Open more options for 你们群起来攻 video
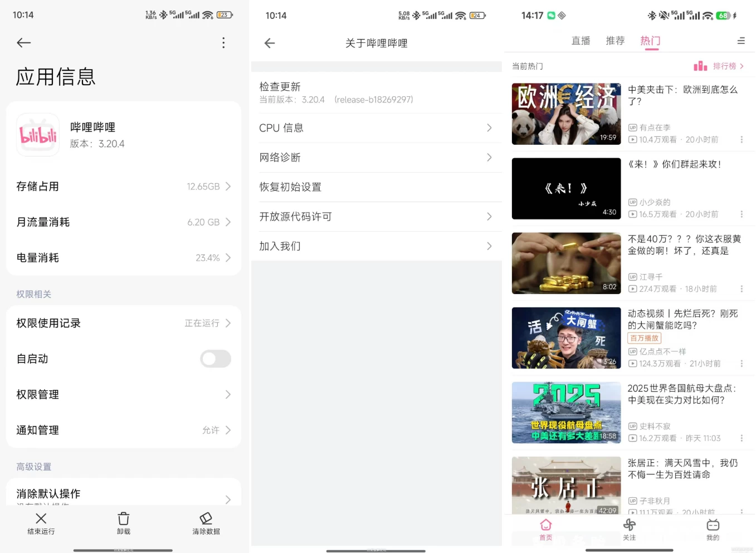 coord(742,214)
